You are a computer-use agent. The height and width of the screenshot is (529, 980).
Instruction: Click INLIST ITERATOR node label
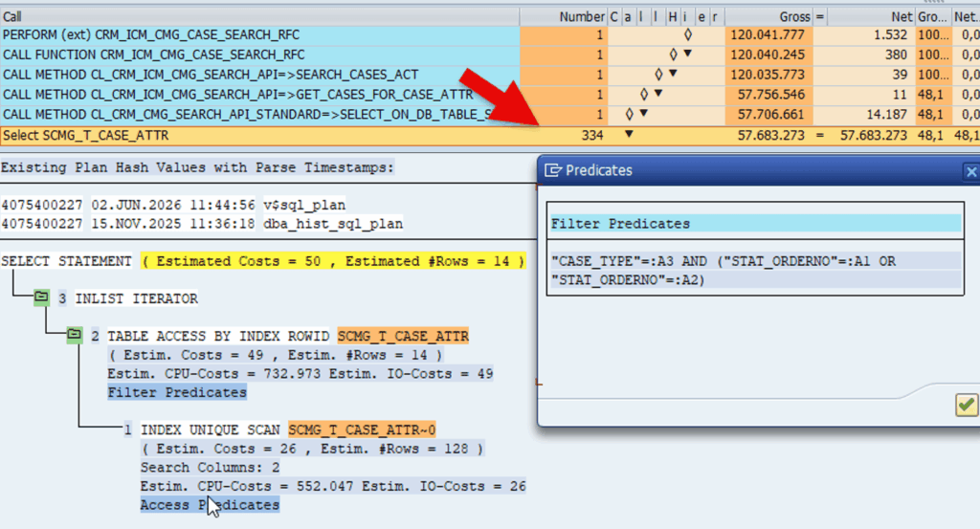tap(136, 298)
